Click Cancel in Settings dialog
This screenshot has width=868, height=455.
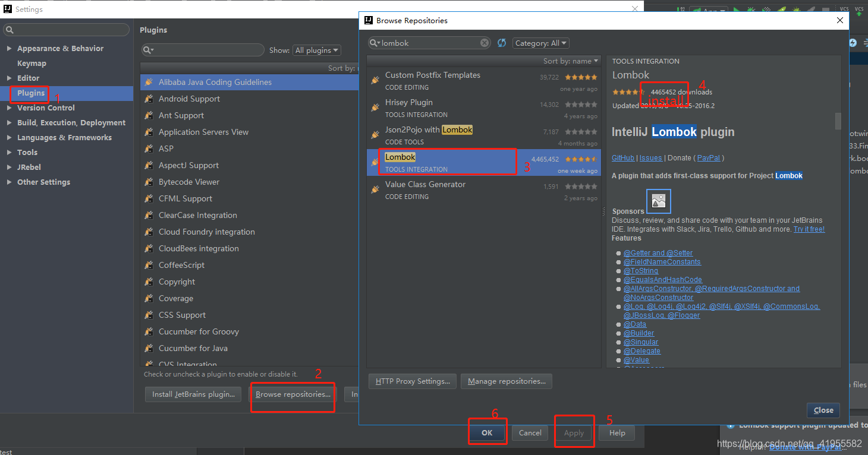click(530, 433)
